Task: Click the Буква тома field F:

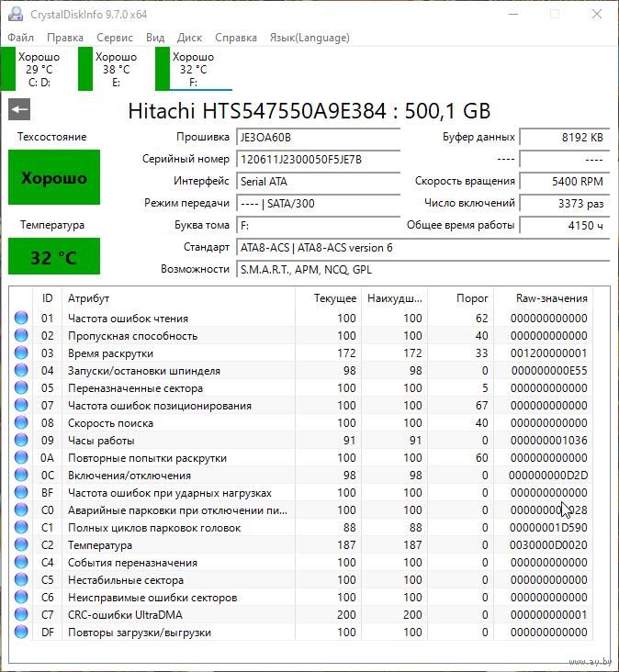Action: (x=318, y=226)
